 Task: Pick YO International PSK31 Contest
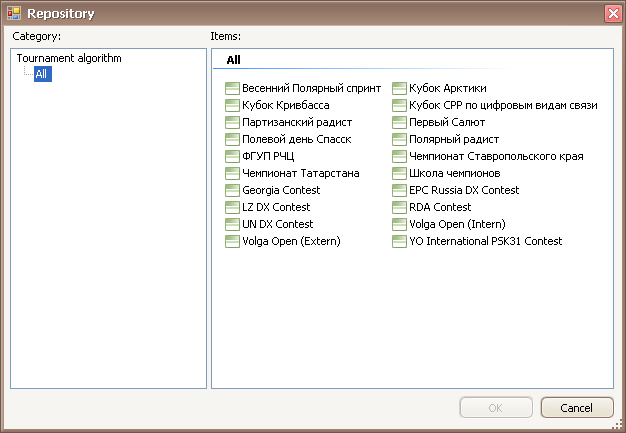pos(485,241)
